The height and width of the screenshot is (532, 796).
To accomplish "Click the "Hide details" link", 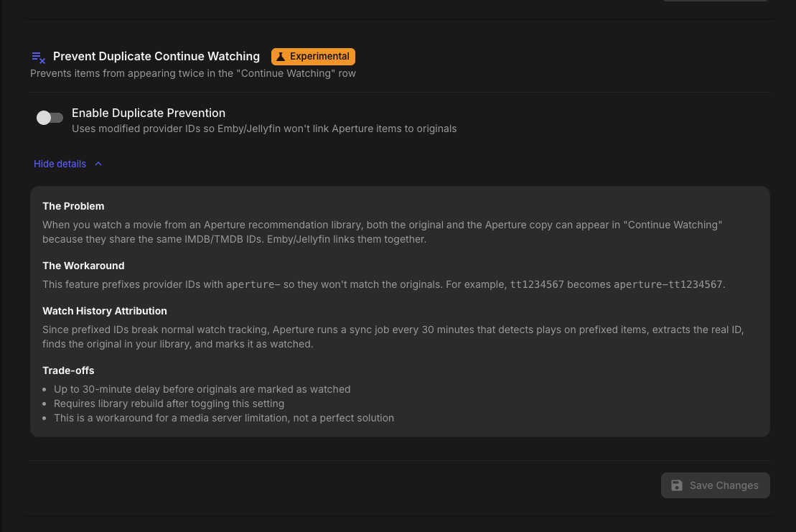I will pyautogui.click(x=60, y=164).
